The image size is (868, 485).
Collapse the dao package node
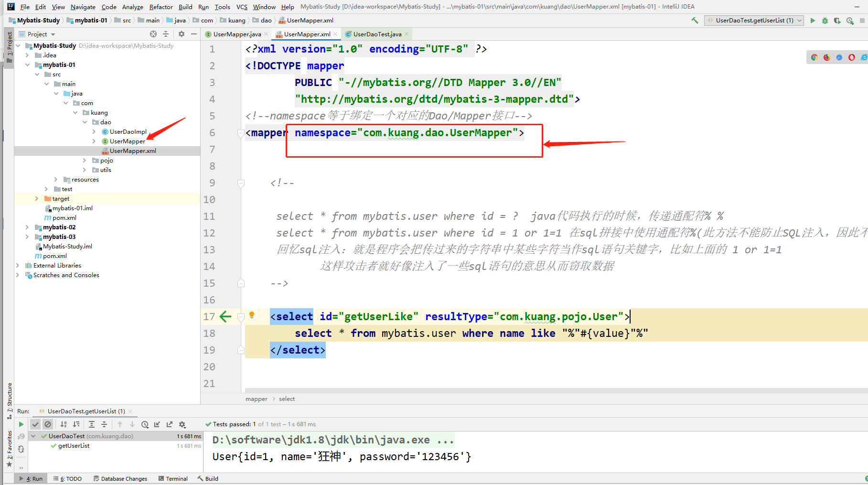click(85, 122)
